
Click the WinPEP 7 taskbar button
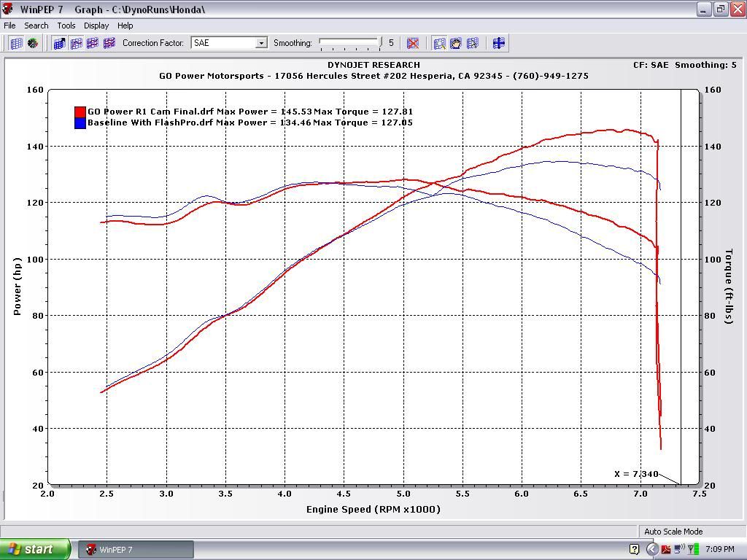[x=136, y=549]
